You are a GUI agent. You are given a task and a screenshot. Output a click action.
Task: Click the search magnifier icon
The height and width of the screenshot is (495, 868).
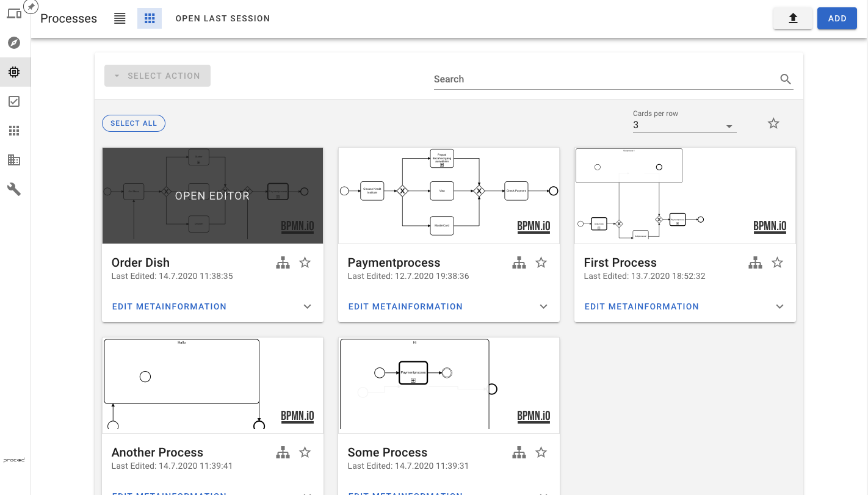786,79
